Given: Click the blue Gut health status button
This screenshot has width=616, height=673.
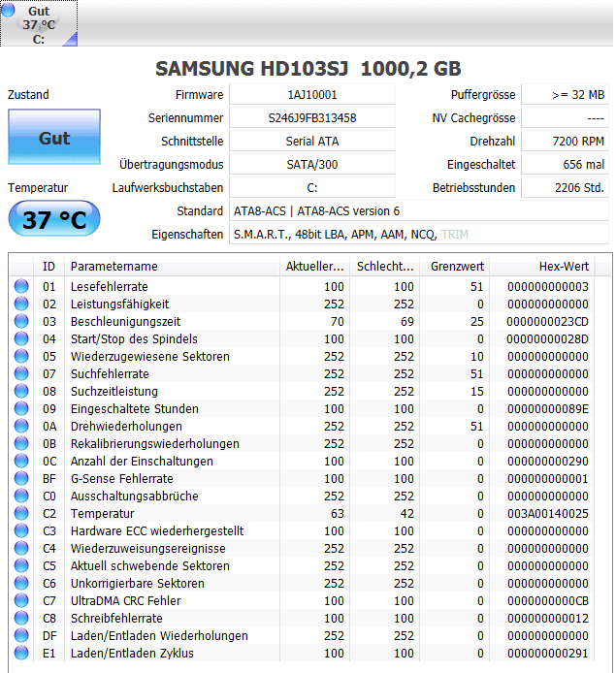Looking at the screenshot, I should pos(54,137).
